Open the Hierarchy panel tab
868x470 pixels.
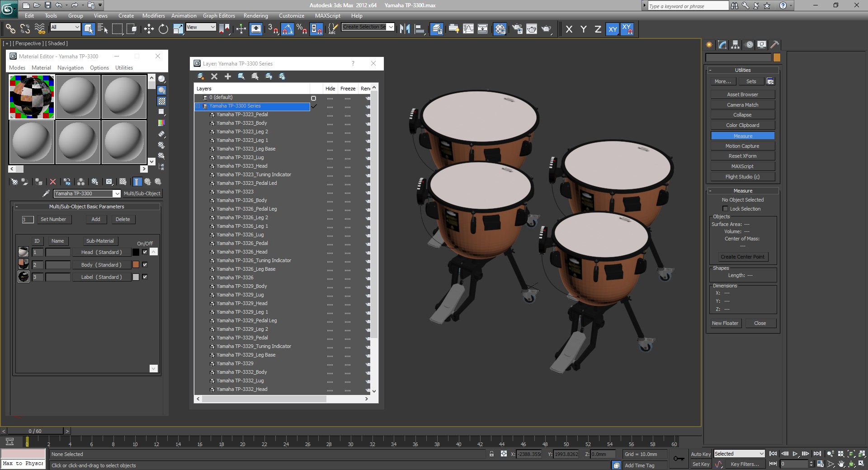tap(736, 44)
